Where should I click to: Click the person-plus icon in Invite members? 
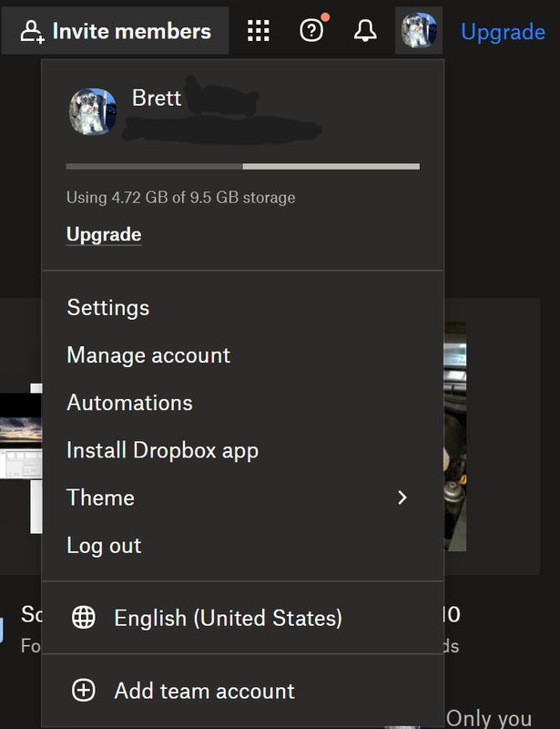pos(32,32)
